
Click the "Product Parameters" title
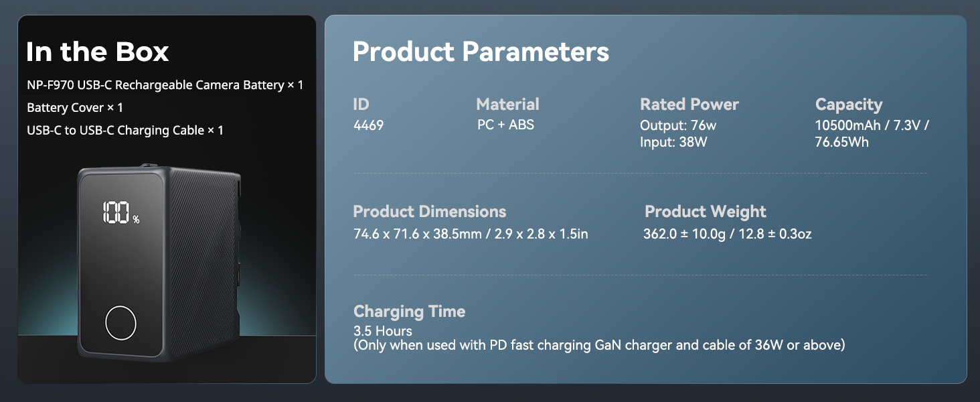pos(481,52)
